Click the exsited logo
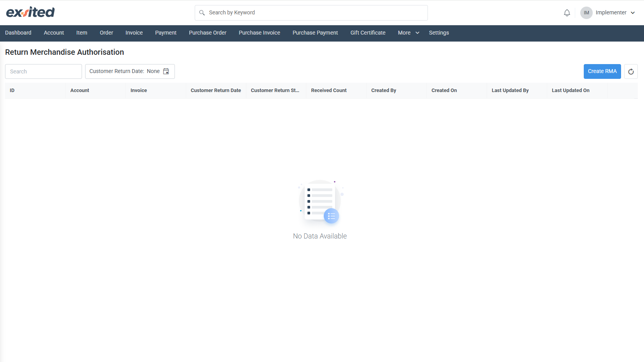Image resolution: width=644 pixels, height=362 pixels. [x=30, y=12]
